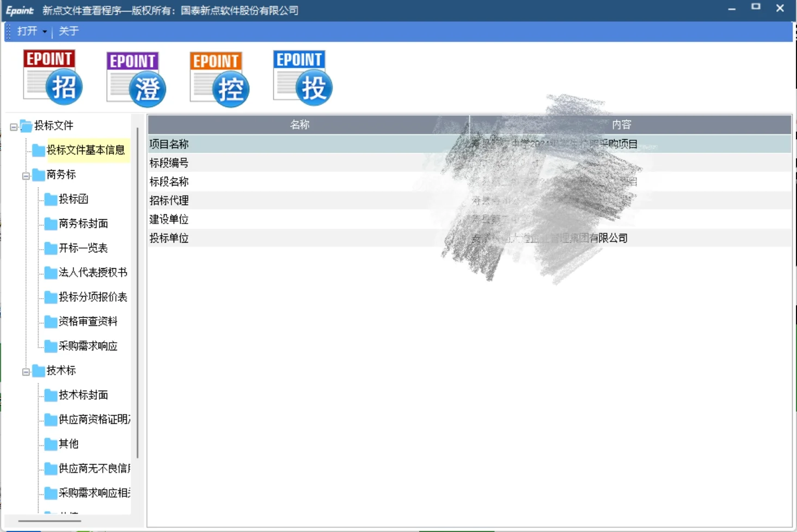
Task: Select the 开标一览表 tree item
Action: coord(83,248)
